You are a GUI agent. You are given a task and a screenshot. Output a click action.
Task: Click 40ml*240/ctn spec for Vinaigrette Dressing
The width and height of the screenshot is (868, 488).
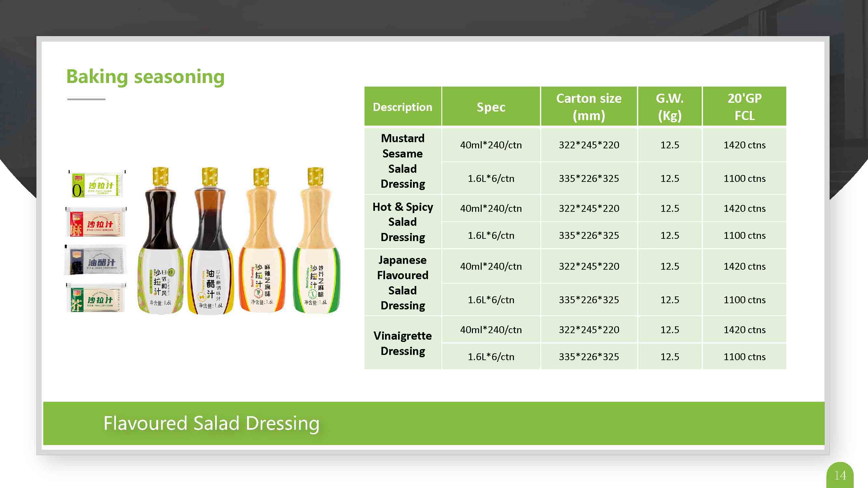pyautogui.click(x=491, y=329)
